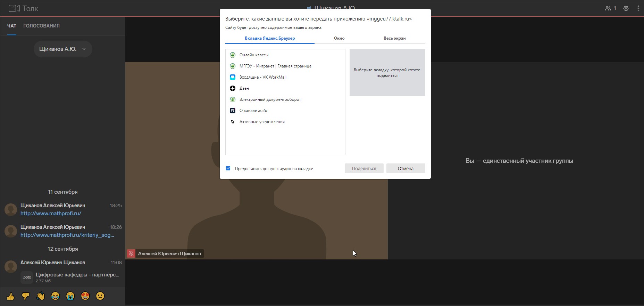Send the waving hand reaction
This screenshot has width=644, height=306.
click(40, 296)
